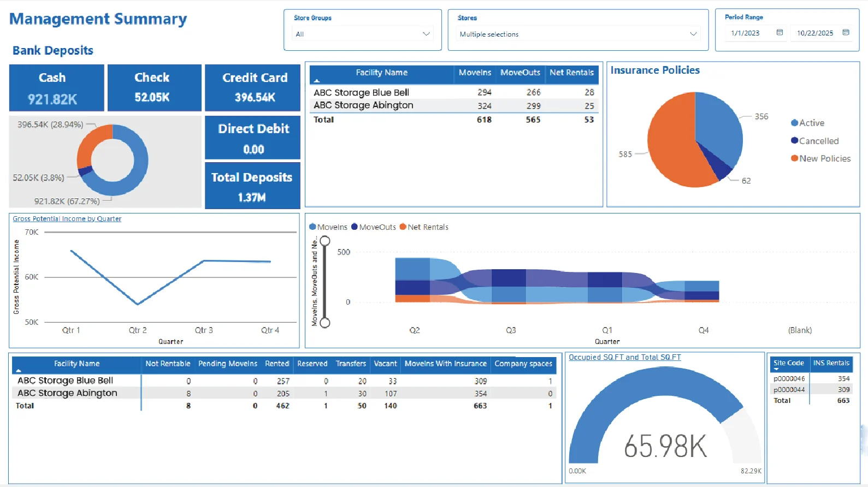Open the start date calendar picker

coord(780,33)
